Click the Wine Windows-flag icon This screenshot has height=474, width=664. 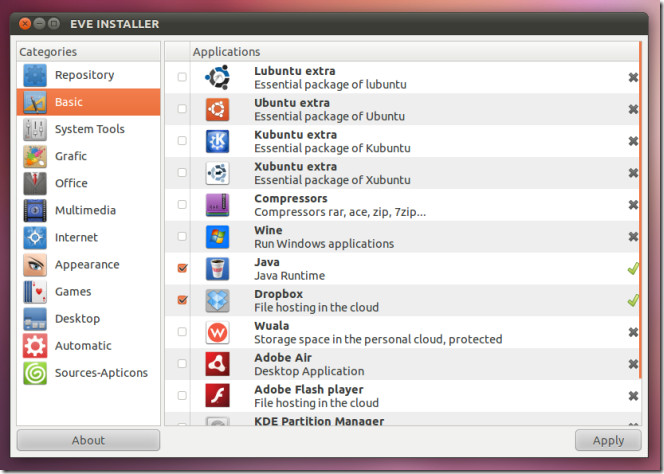point(217,237)
